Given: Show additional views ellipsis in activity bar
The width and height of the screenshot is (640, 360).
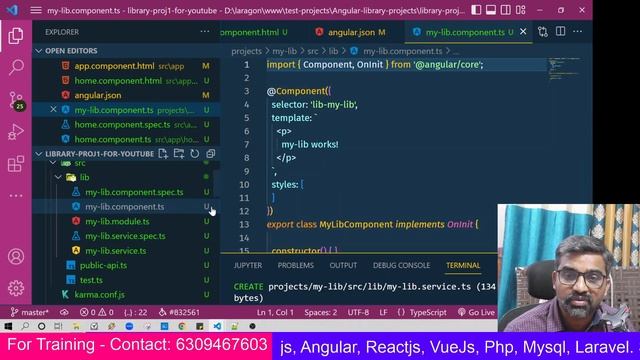Looking at the screenshot, I should pyautogui.click(x=16, y=196).
